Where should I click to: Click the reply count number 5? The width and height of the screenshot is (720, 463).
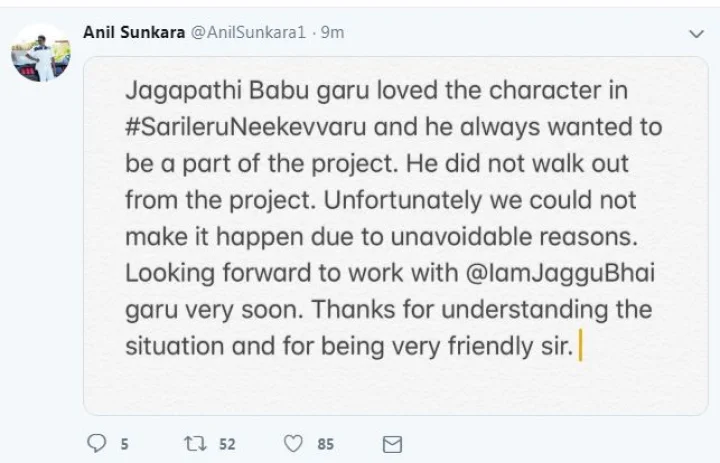[x=125, y=443]
